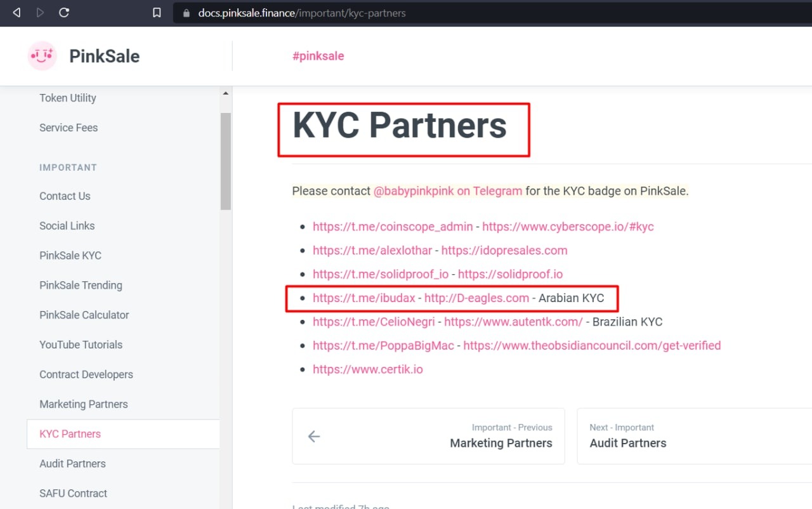Open the #pinksale header link
The width and height of the screenshot is (812, 509).
click(318, 56)
